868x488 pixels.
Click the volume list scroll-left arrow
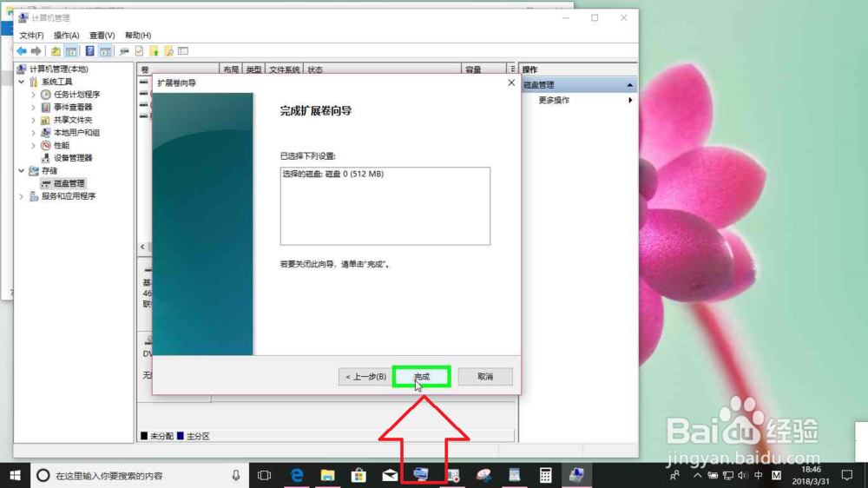coord(143,247)
